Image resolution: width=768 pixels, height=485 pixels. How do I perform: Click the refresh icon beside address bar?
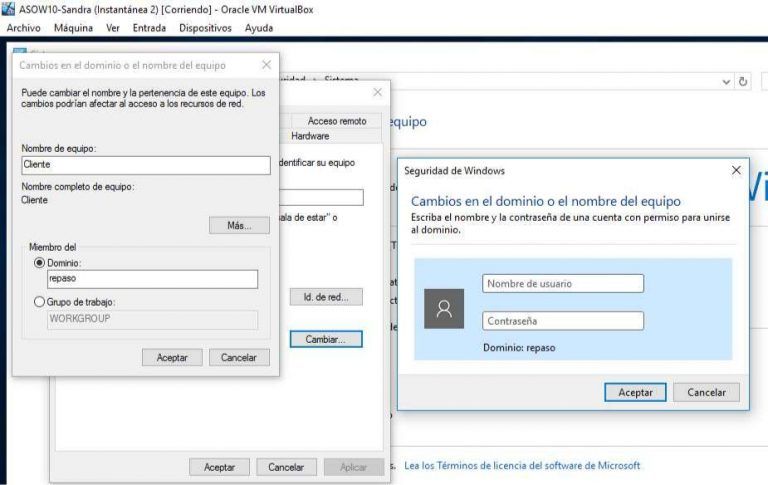click(x=743, y=82)
